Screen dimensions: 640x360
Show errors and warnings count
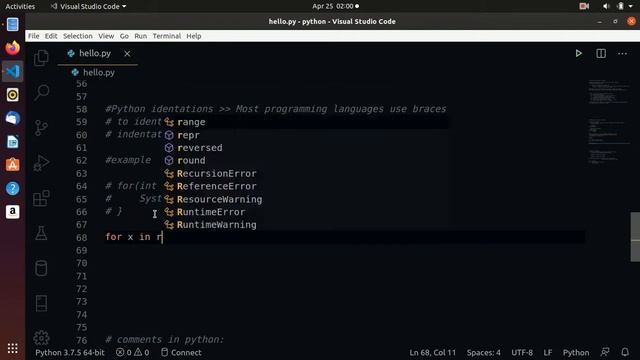[133, 352]
